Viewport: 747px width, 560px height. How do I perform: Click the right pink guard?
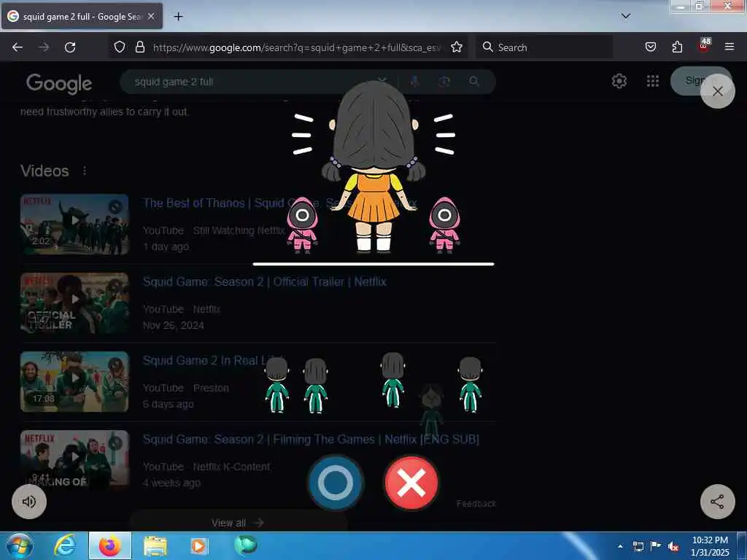pyautogui.click(x=444, y=225)
